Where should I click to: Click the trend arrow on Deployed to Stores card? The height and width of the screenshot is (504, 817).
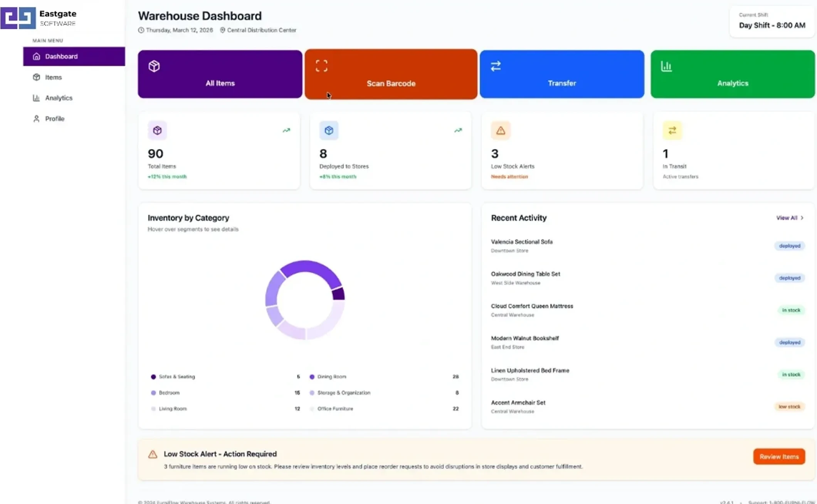[x=458, y=130]
